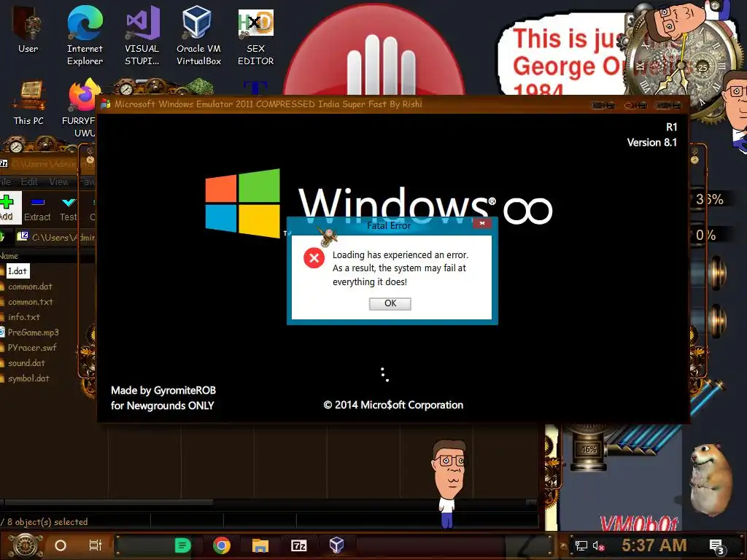Select the symbol.dat file

[28, 378]
